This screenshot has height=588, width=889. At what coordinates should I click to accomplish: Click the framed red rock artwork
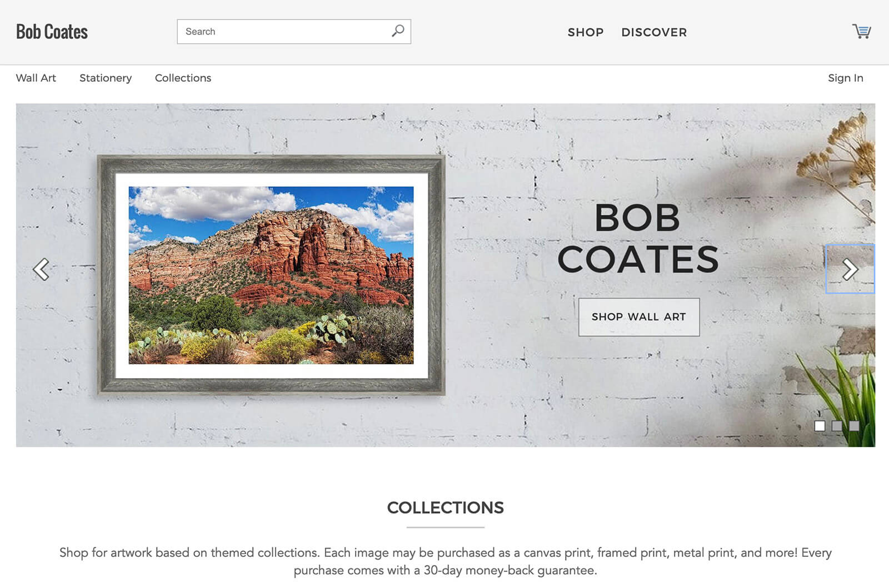(271, 275)
